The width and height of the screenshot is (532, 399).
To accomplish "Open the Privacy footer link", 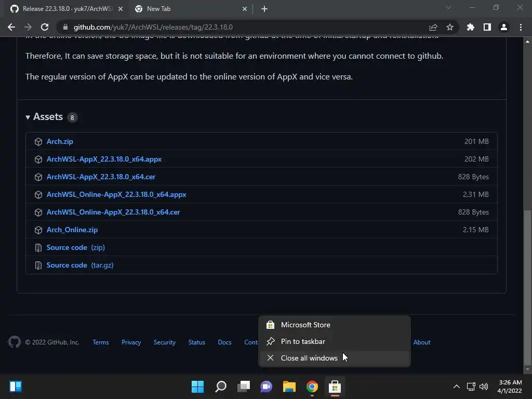I will tap(131, 342).
